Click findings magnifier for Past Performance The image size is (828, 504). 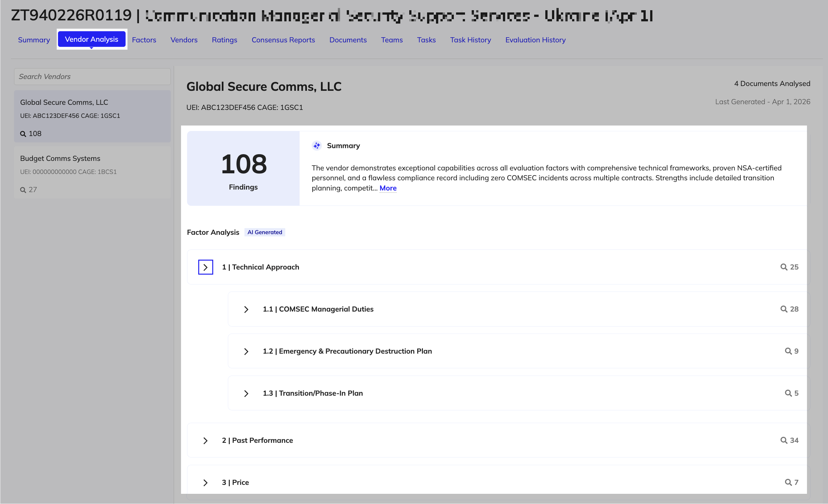click(784, 441)
